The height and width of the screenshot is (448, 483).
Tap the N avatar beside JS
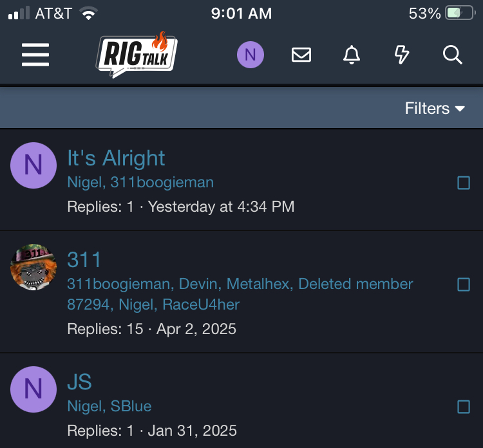(x=33, y=389)
